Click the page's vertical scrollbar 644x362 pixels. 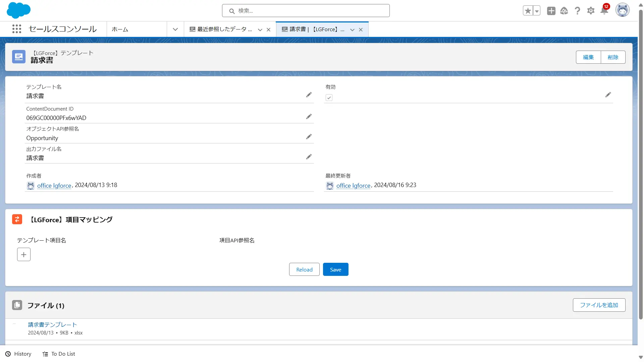(x=641, y=168)
